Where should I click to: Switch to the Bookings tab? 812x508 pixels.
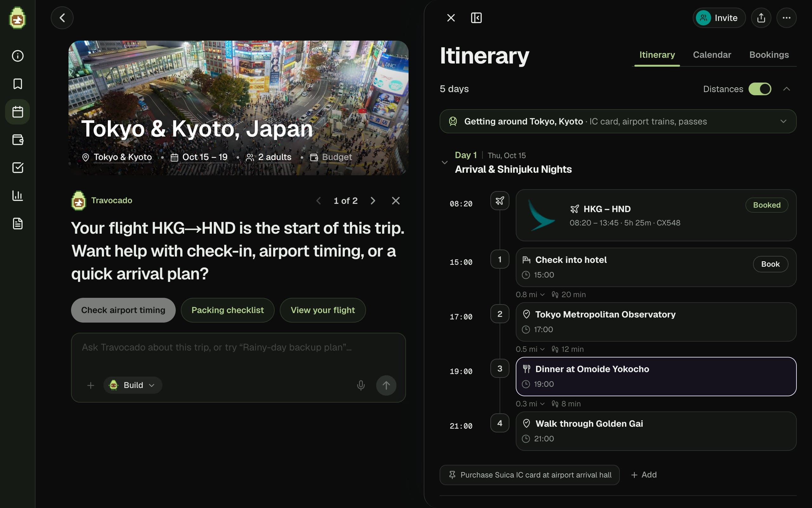click(x=769, y=55)
